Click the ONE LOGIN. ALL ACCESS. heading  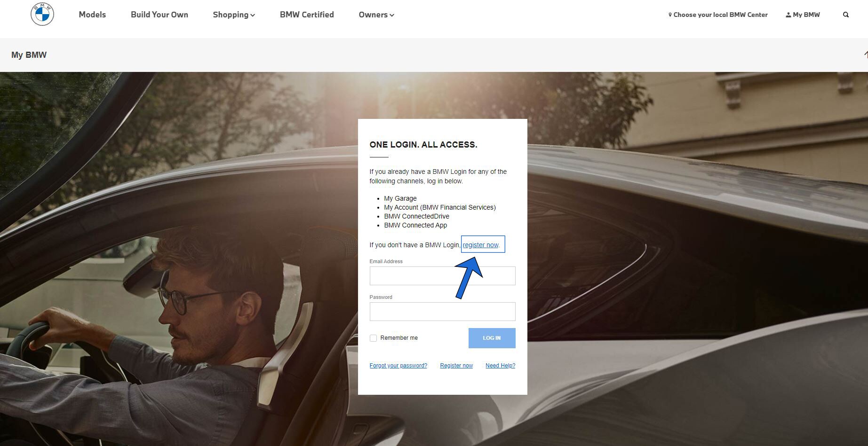(423, 145)
